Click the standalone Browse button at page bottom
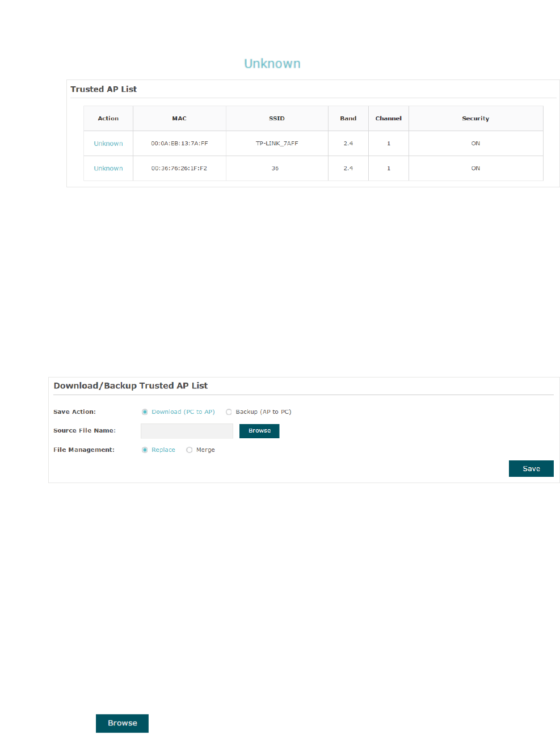The height and width of the screenshot is (734, 560). 122,723
